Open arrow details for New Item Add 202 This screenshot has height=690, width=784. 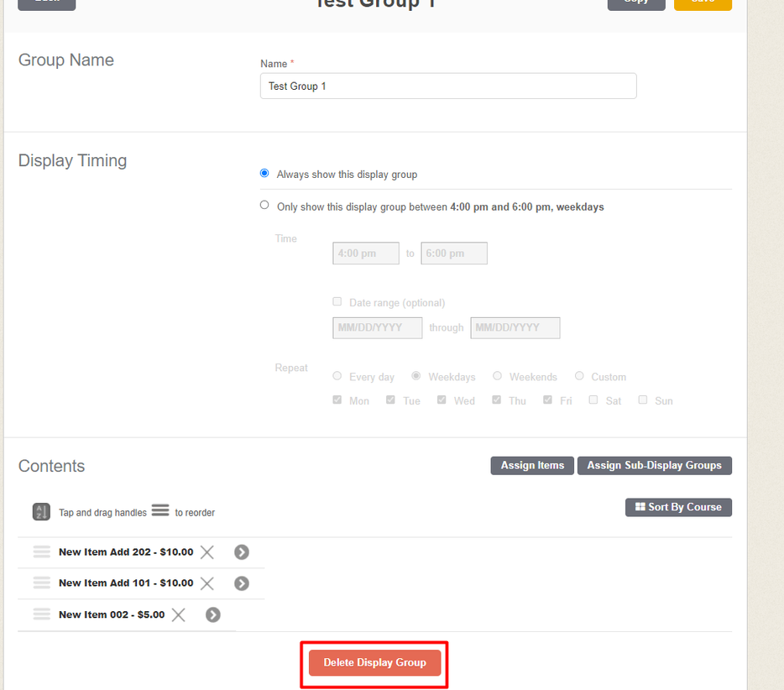(242, 552)
